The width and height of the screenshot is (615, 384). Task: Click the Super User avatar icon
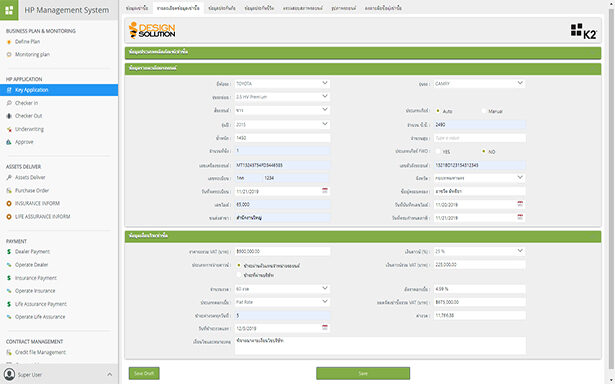[x=9, y=374]
